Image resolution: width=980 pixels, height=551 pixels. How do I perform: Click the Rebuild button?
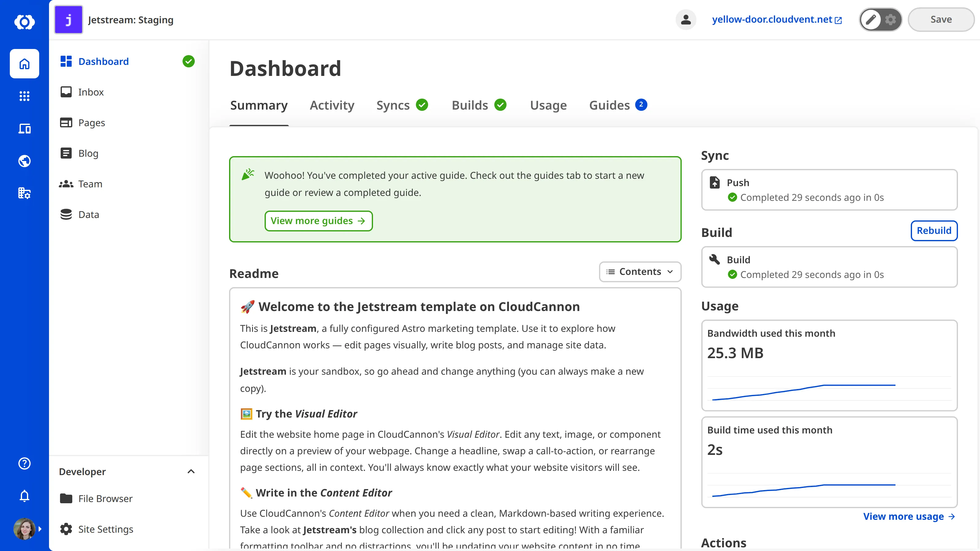(x=934, y=231)
